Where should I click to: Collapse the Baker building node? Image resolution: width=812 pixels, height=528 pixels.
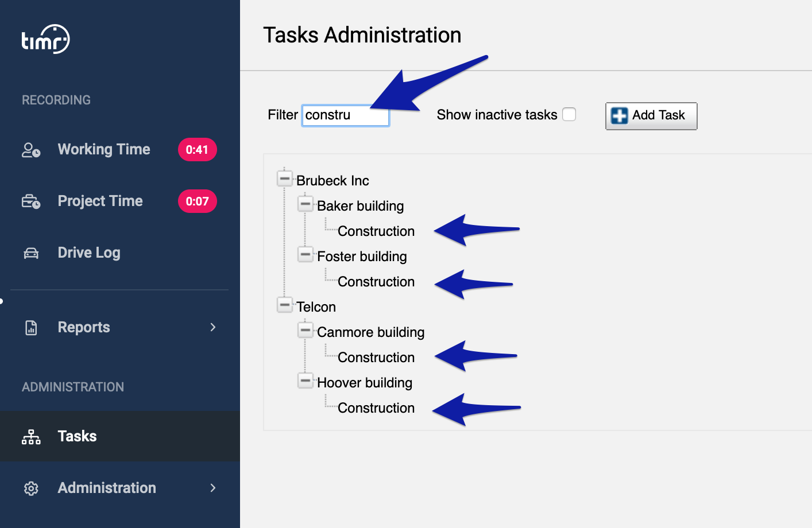coord(306,204)
